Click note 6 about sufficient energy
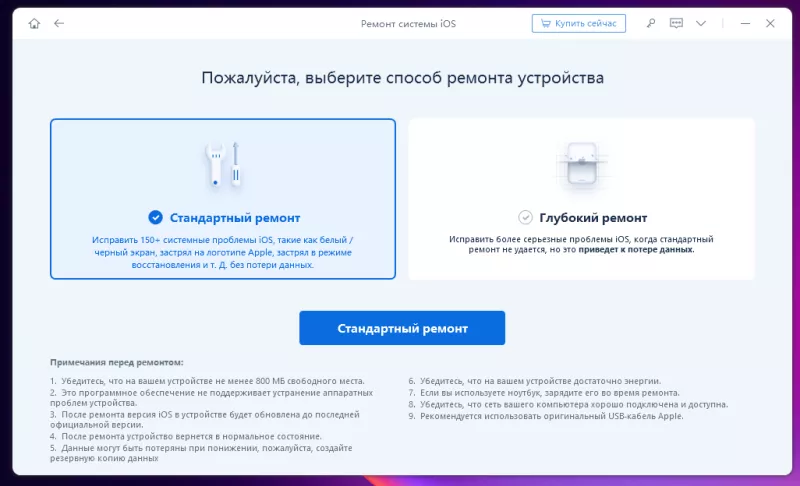Viewport: 800px width, 486px height. (534, 381)
